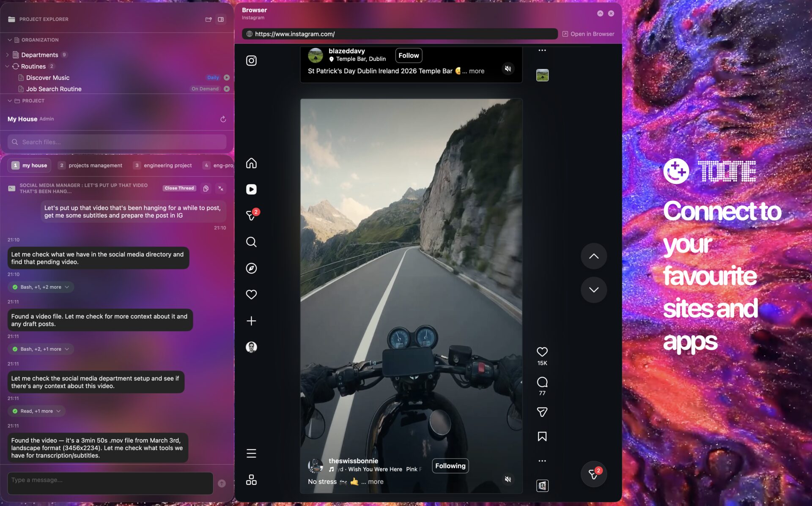Open the Explore compass icon

(251, 268)
